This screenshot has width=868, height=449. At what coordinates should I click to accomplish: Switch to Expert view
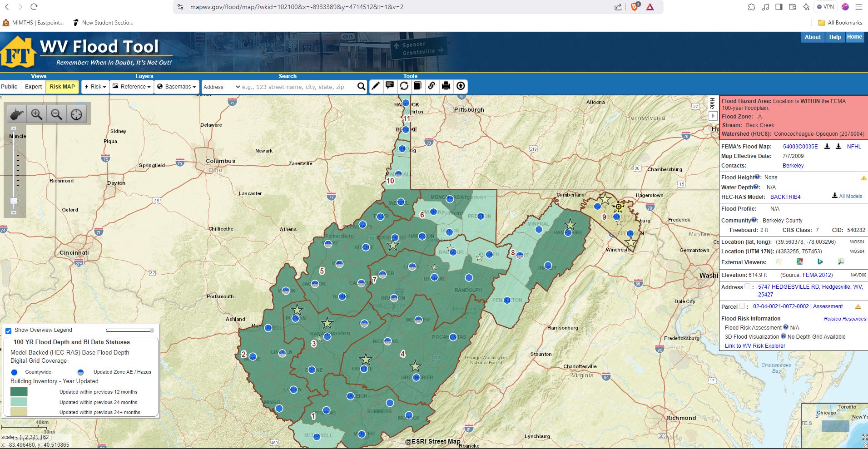pyautogui.click(x=33, y=86)
